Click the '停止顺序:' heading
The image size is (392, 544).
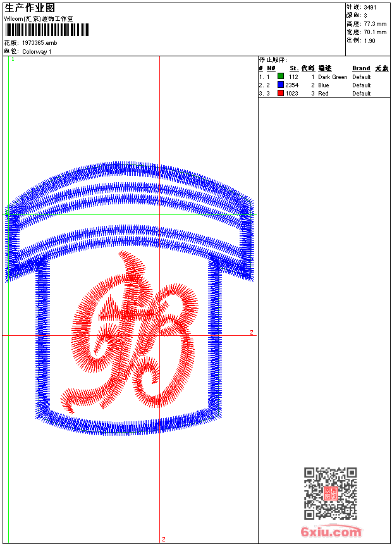click(273, 59)
